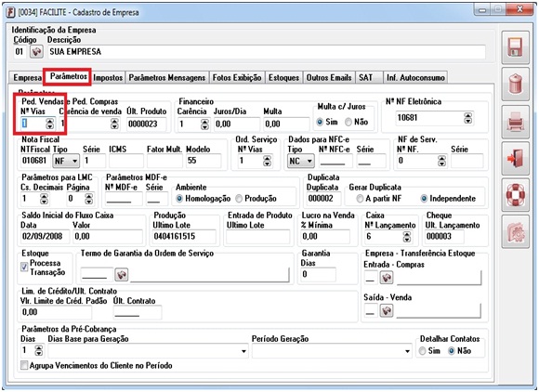Open the Inf. Autoconsumo tab
539x392 pixels.
coord(415,78)
